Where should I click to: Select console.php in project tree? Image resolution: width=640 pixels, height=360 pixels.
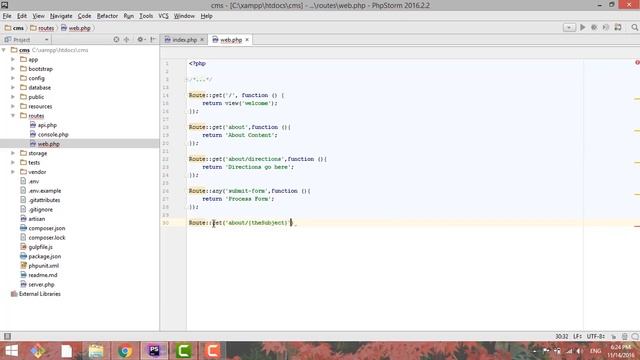(x=49, y=134)
